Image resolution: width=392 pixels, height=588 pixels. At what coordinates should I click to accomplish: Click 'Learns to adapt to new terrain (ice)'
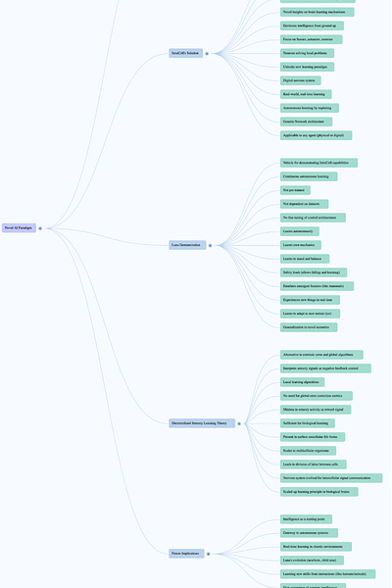(311, 314)
